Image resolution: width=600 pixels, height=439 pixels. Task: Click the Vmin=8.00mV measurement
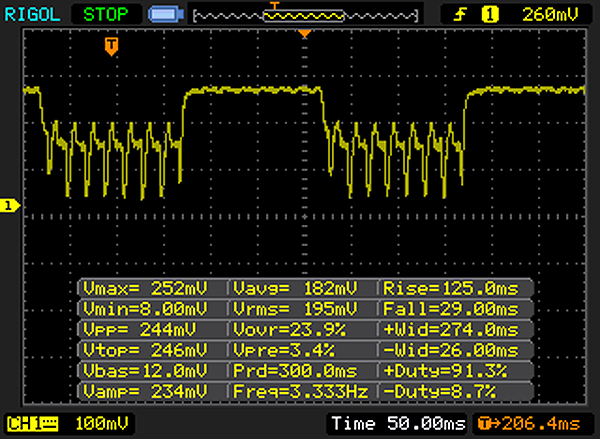coord(145,309)
